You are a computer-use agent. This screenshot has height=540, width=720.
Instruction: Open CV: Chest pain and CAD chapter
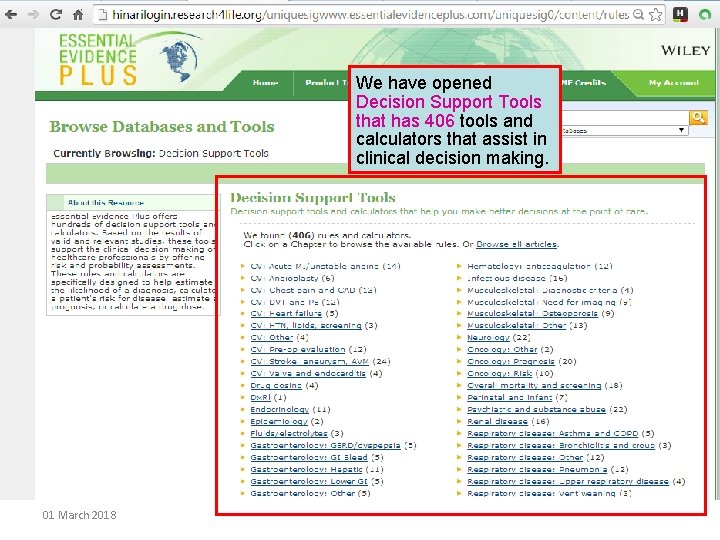pyautogui.click(x=303, y=290)
